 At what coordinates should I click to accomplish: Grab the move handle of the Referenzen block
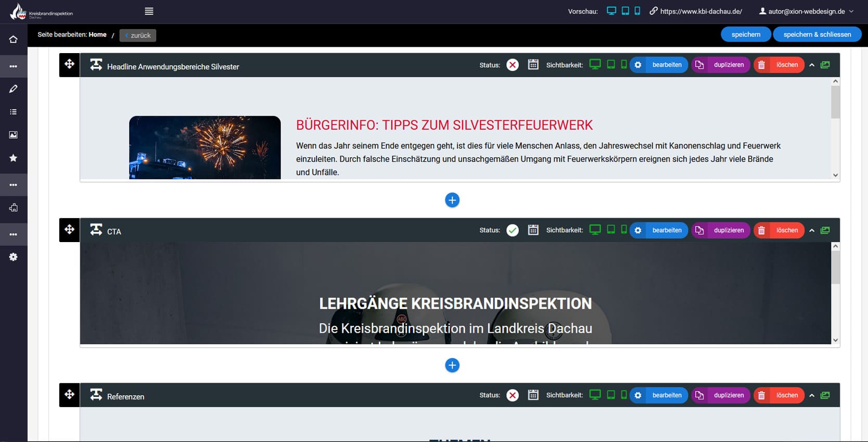coord(69,395)
